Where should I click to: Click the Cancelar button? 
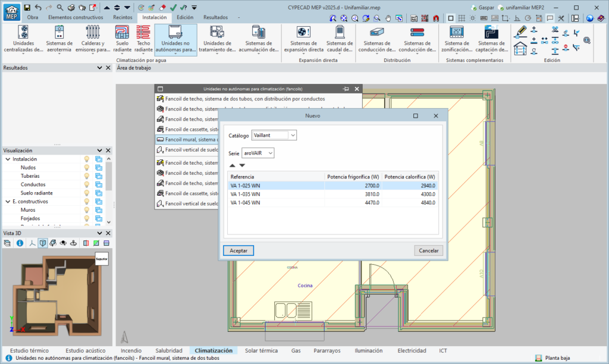428,250
